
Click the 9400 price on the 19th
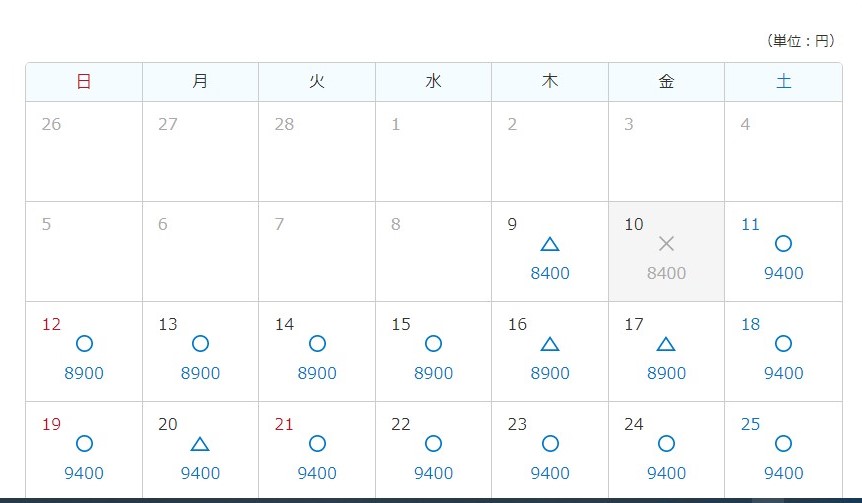tap(84, 473)
